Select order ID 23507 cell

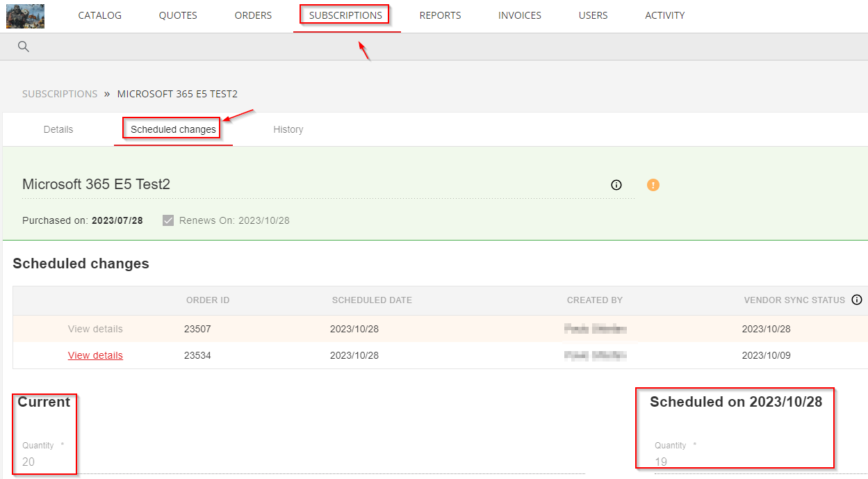[x=197, y=329]
